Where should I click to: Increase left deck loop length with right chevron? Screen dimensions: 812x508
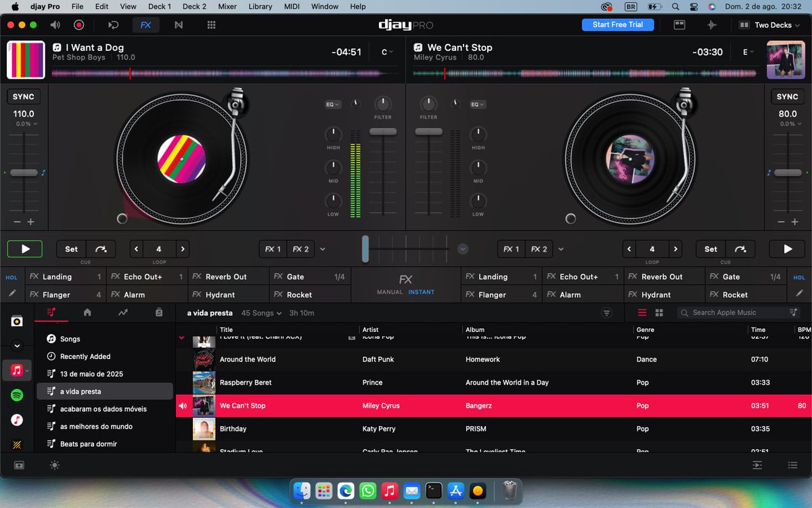182,249
